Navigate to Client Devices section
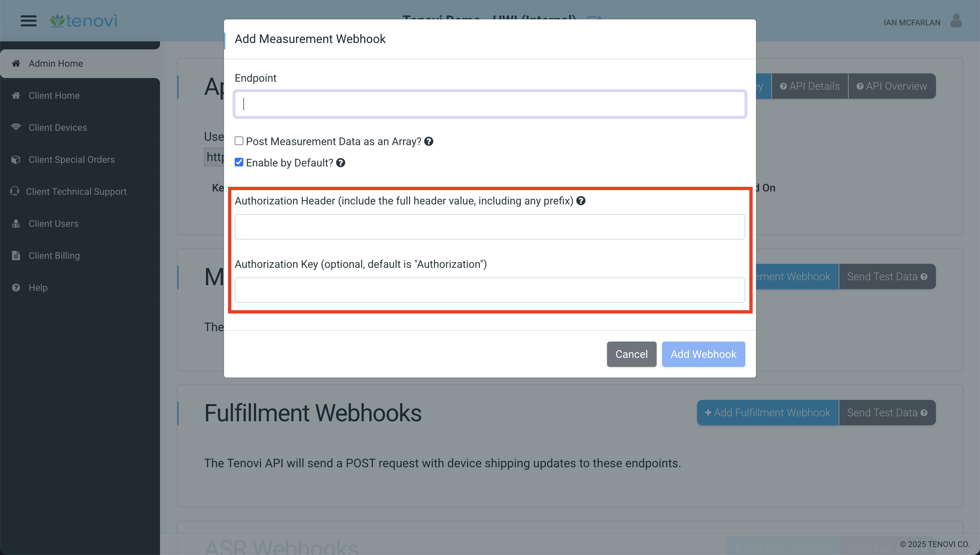This screenshot has height=555, width=980. [58, 127]
